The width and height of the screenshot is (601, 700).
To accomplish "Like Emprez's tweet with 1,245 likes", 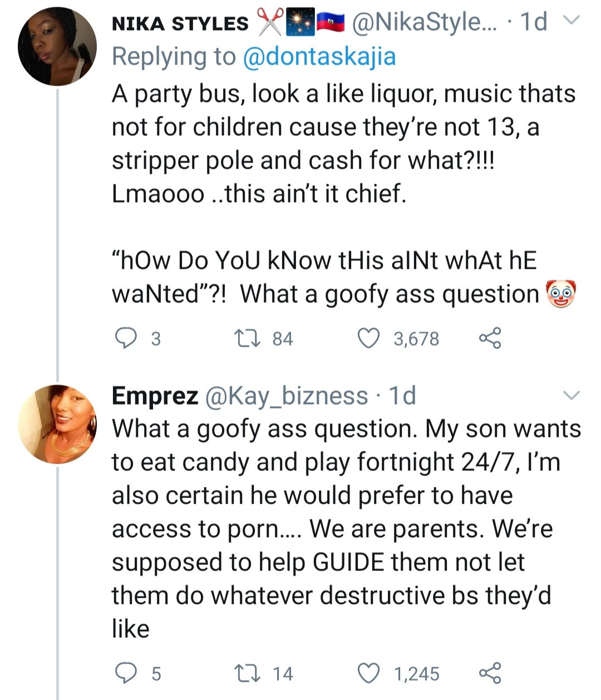I will pyautogui.click(x=368, y=673).
